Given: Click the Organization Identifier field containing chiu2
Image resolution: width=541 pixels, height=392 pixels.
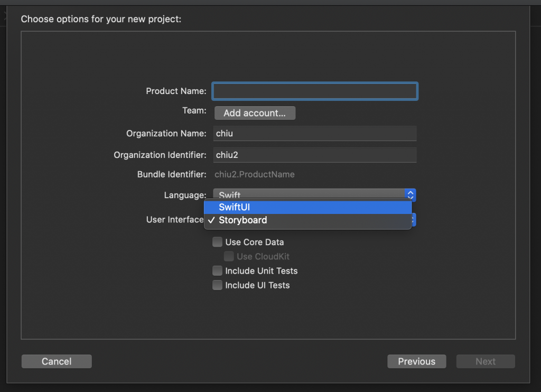Looking at the screenshot, I should click(x=315, y=155).
